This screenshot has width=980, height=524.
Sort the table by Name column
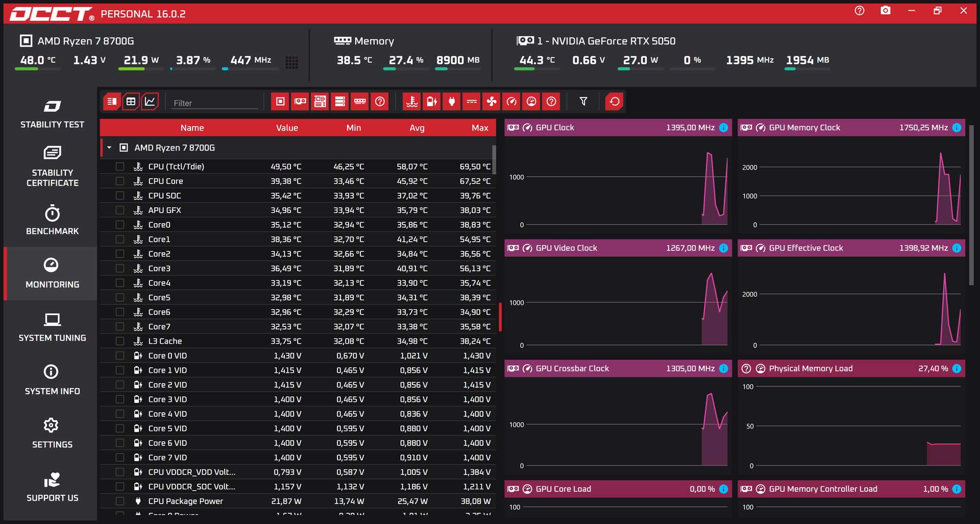(192, 128)
